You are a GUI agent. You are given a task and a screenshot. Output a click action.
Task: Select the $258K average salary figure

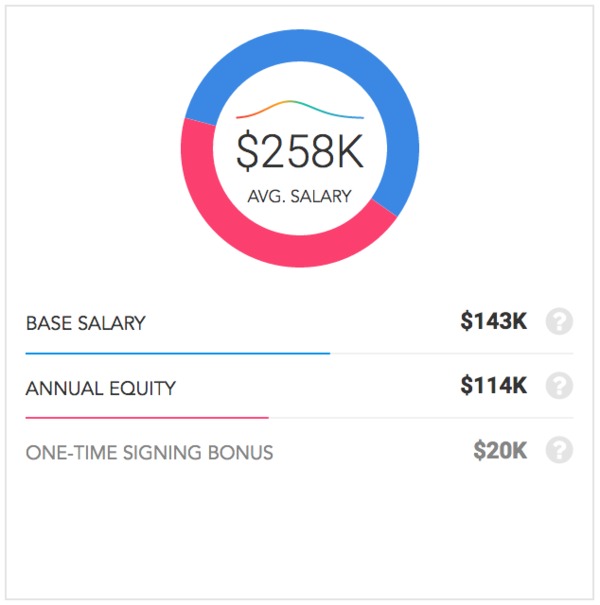click(300, 151)
